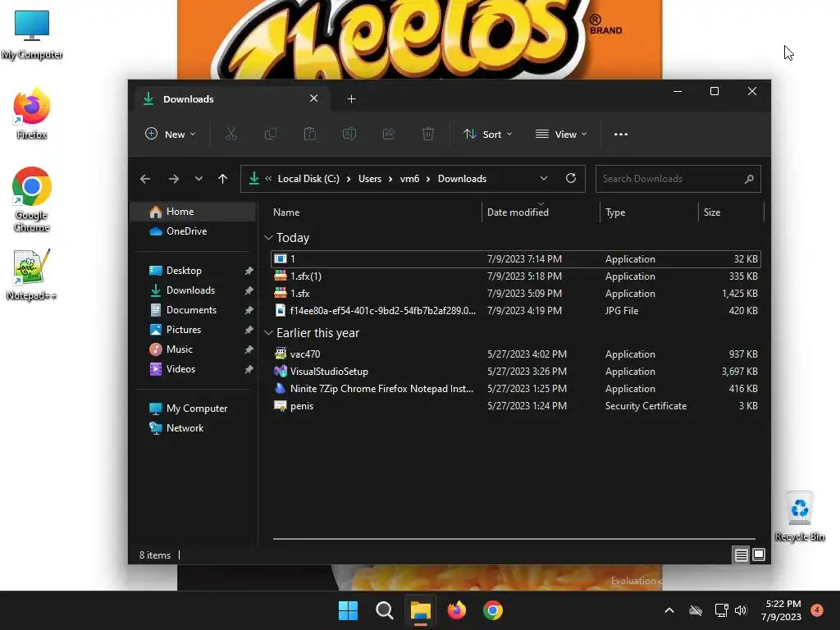This screenshot has width=840, height=630.
Task: Collapse the Earlier this year group
Action: click(x=268, y=333)
